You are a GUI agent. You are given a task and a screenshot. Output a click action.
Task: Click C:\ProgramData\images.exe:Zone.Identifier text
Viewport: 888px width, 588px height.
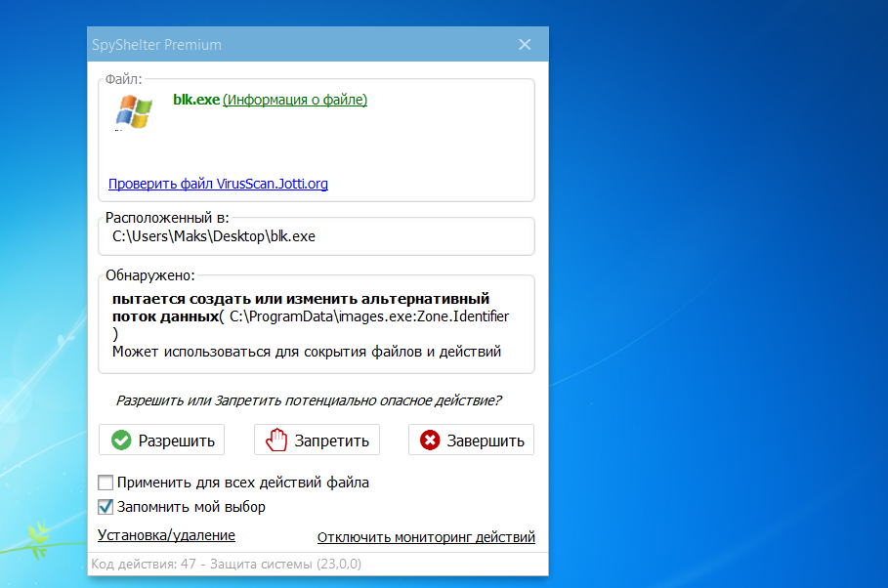369,316
